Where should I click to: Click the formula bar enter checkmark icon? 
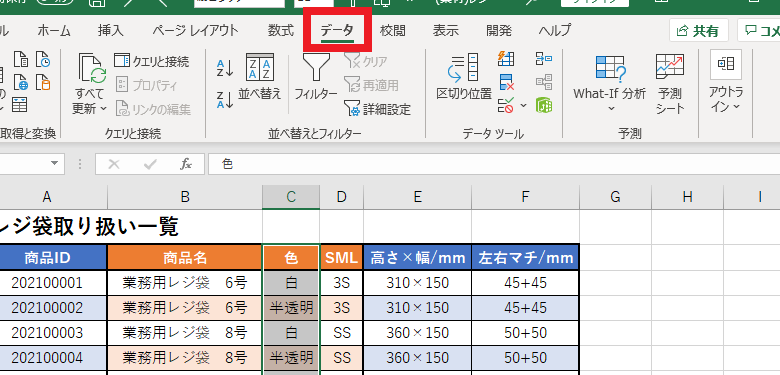click(x=149, y=164)
